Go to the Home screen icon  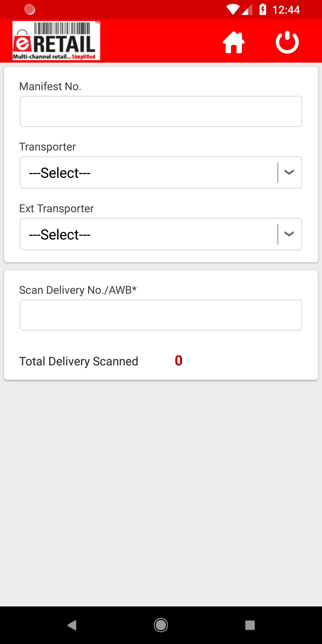pos(233,42)
